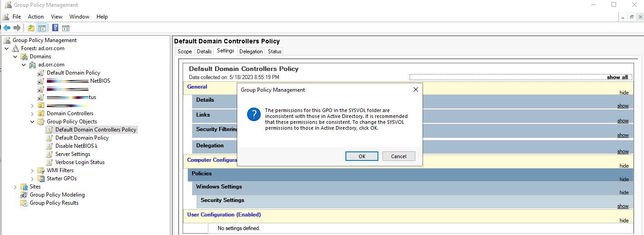Click the 'show all' link in report
Screen dimensions: 644x235
point(617,77)
